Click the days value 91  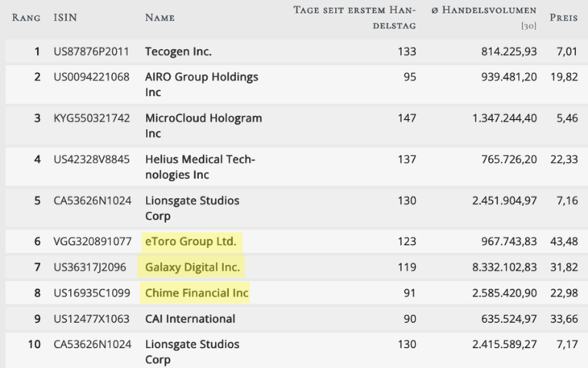[410, 293]
